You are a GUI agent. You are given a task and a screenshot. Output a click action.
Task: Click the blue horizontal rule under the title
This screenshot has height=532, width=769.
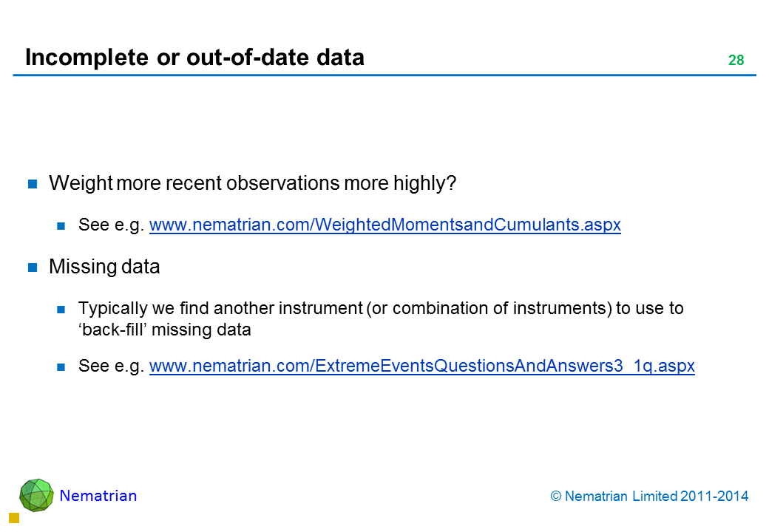click(384, 75)
